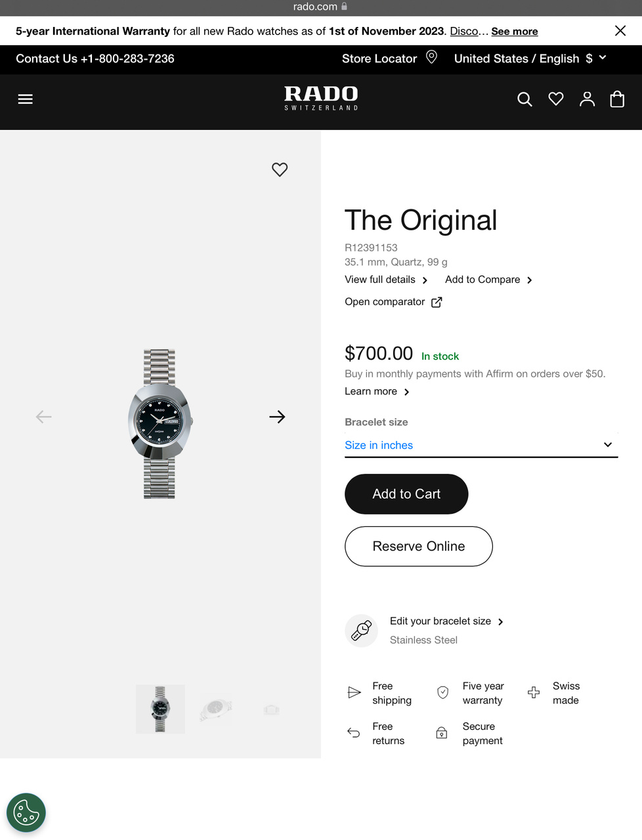
Task: Click Add to Compare link
Action: [488, 280]
